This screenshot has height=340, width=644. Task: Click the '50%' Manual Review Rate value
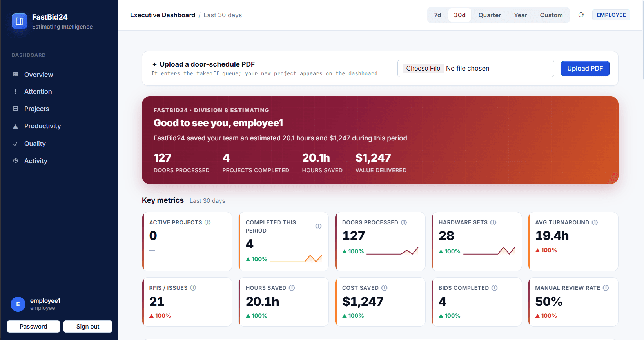549,301
